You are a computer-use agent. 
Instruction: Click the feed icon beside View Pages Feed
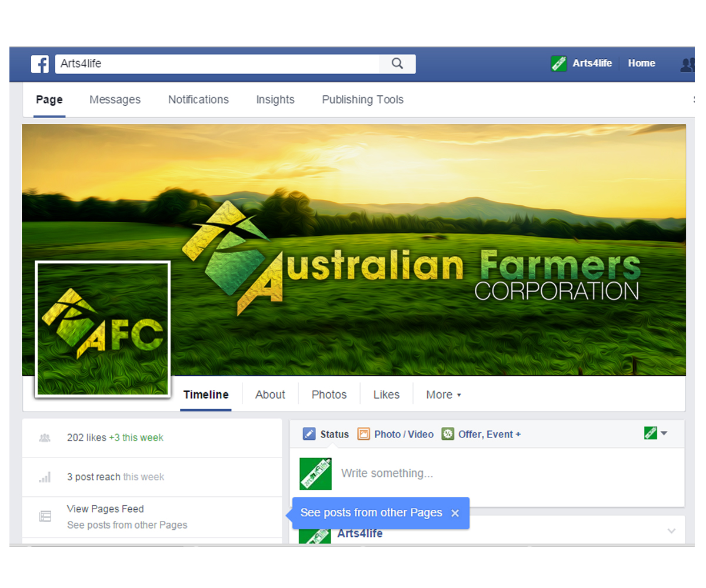coord(45,516)
